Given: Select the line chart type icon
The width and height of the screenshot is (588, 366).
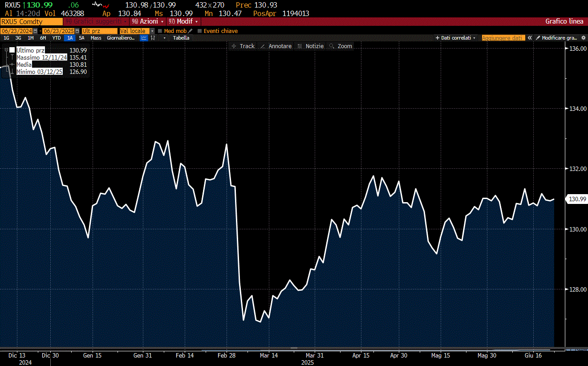Looking at the screenshot, I should 144,38.
